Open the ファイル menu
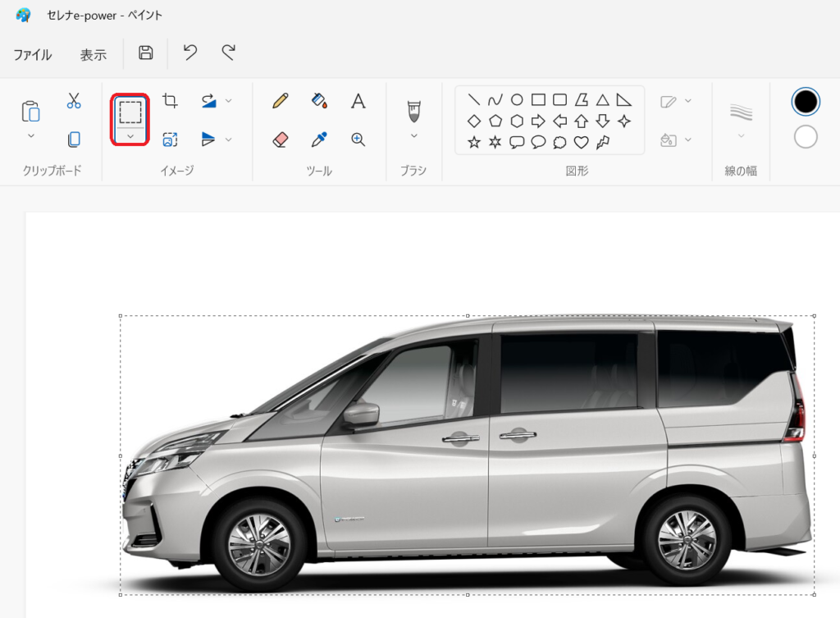Viewport: 840px width, 618px height. click(x=33, y=55)
